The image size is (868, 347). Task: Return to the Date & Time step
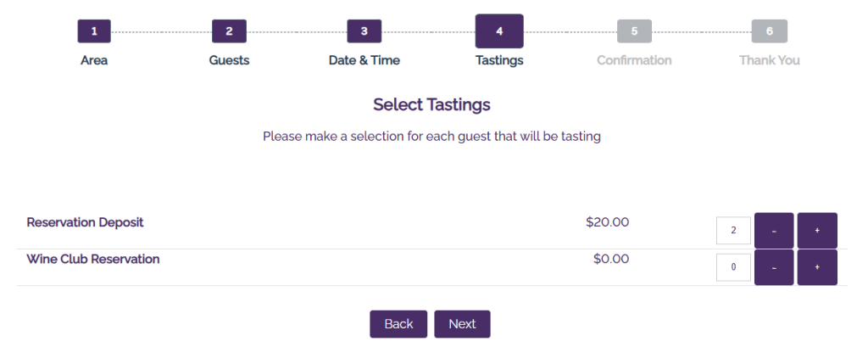point(364,60)
